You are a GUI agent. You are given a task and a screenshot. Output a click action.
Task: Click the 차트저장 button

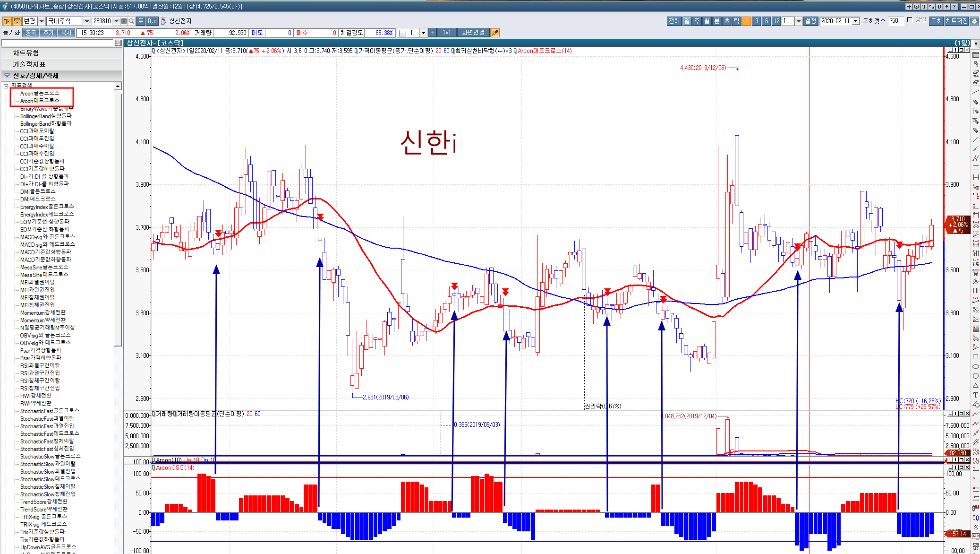pos(957,21)
